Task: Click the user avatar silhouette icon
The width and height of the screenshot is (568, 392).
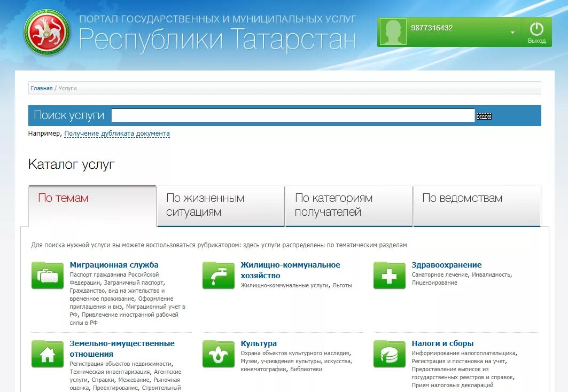Action: pos(393,32)
